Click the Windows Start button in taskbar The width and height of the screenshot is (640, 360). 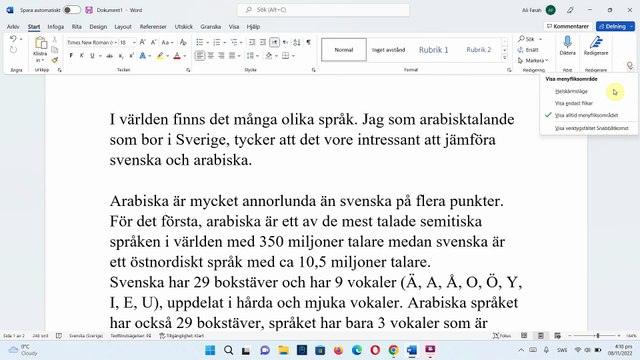tap(210, 350)
